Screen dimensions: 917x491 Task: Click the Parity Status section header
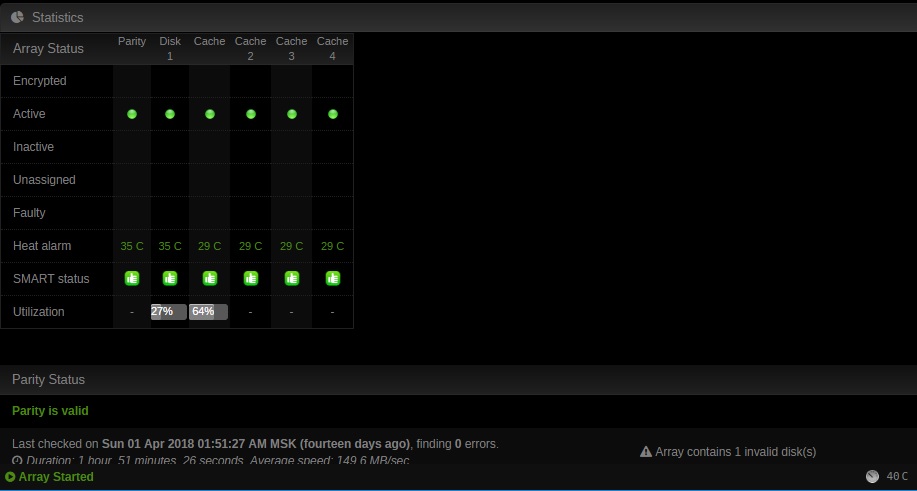(49, 380)
